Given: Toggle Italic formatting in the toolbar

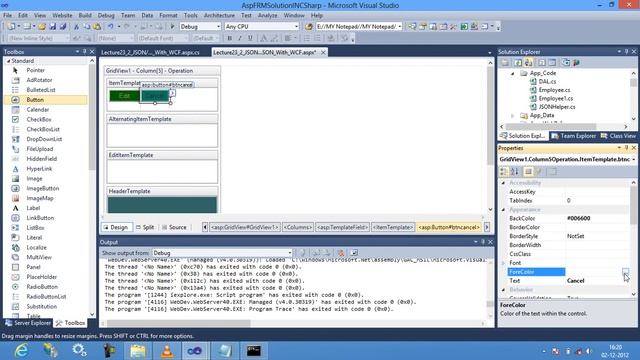Looking at the screenshot, I should click(x=240, y=38).
